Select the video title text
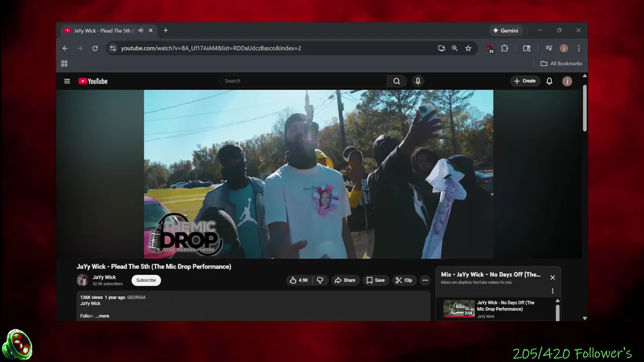This screenshot has height=362, width=644. tap(154, 266)
